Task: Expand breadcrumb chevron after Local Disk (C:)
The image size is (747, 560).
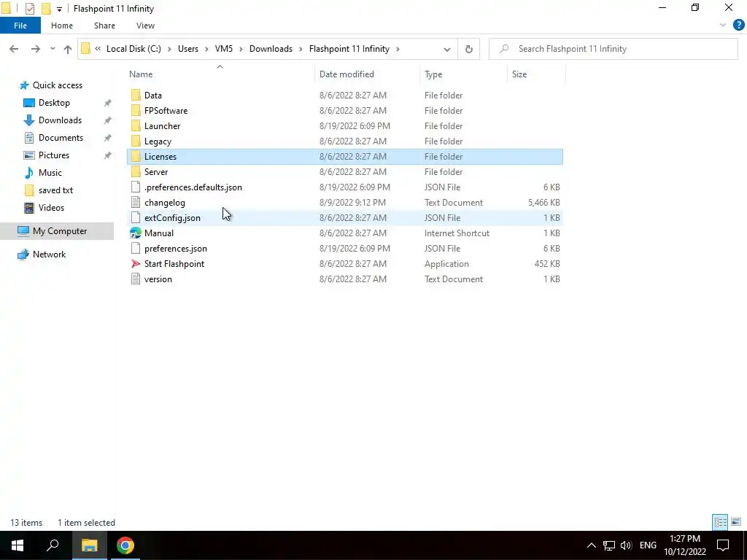Action: [169, 49]
